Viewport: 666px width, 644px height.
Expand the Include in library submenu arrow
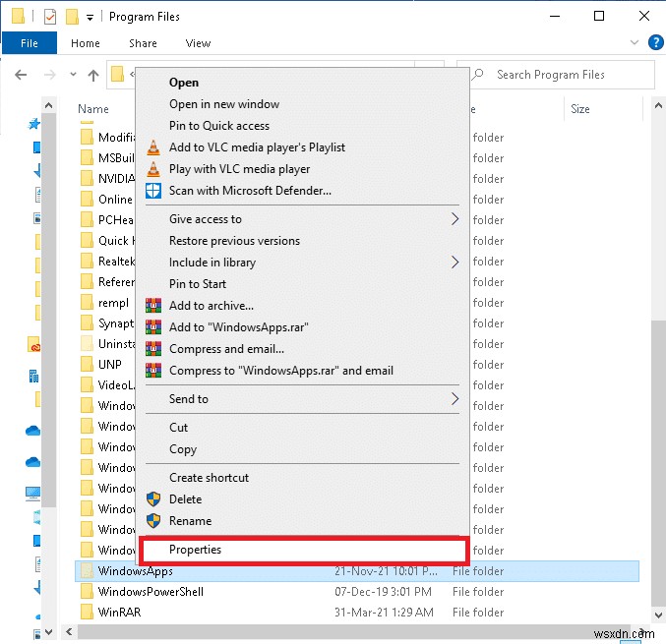pyautogui.click(x=454, y=263)
